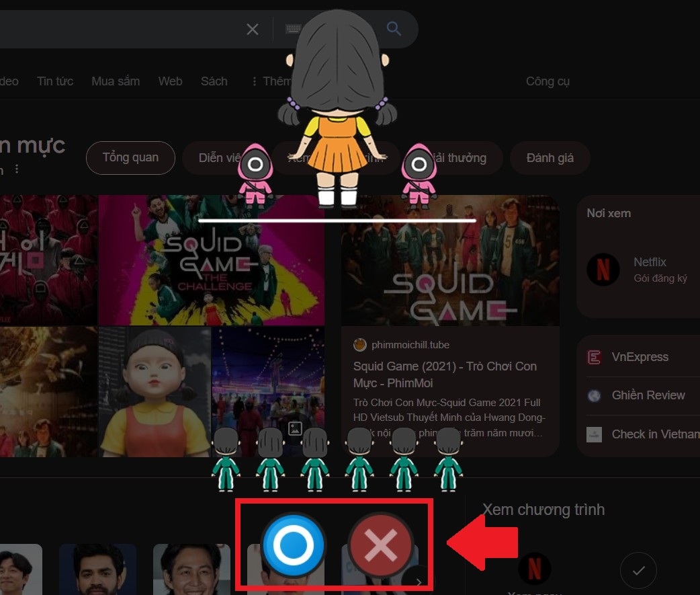700x595 pixels.
Task: Click phimmoichill.tube source
Action: (410, 345)
